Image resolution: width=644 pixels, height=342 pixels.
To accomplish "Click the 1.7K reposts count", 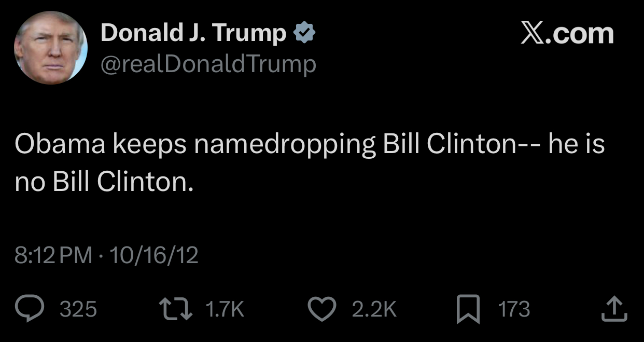I will click(225, 309).
